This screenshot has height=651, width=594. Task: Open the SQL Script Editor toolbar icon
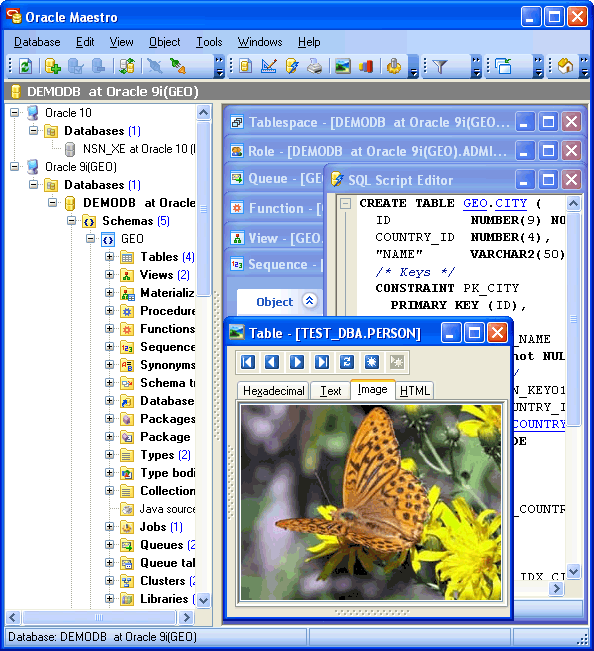[292, 66]
